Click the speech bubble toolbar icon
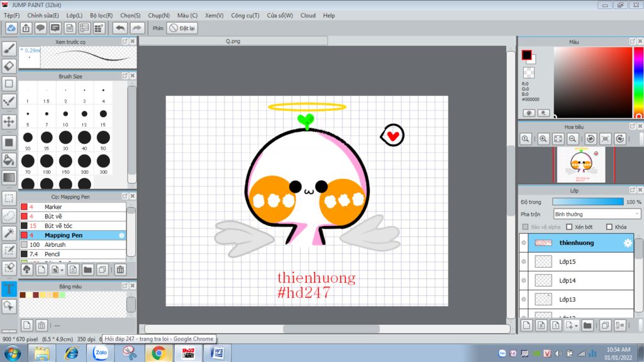This screenshot has height=362, width=644. pyautogui.click(x=40, y=28)
